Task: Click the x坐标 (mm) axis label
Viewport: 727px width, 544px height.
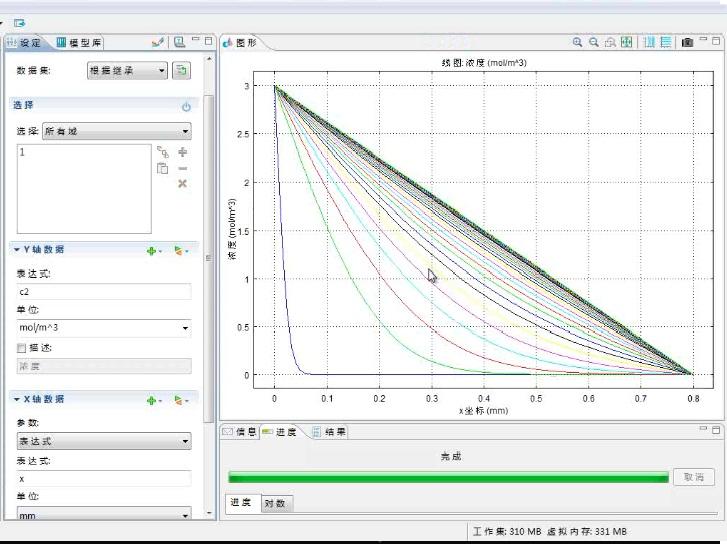Action: click(x=484, y=411)
